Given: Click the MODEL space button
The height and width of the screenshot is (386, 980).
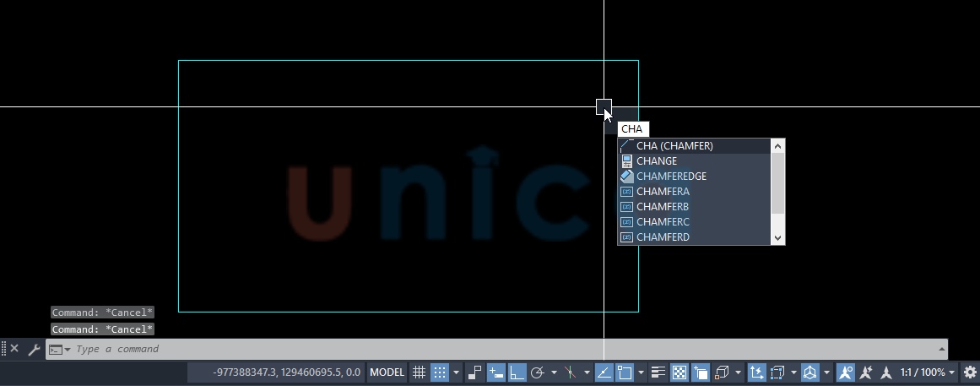Looking at the screenshot, I should pyautogui.click(x=387, y=372).
